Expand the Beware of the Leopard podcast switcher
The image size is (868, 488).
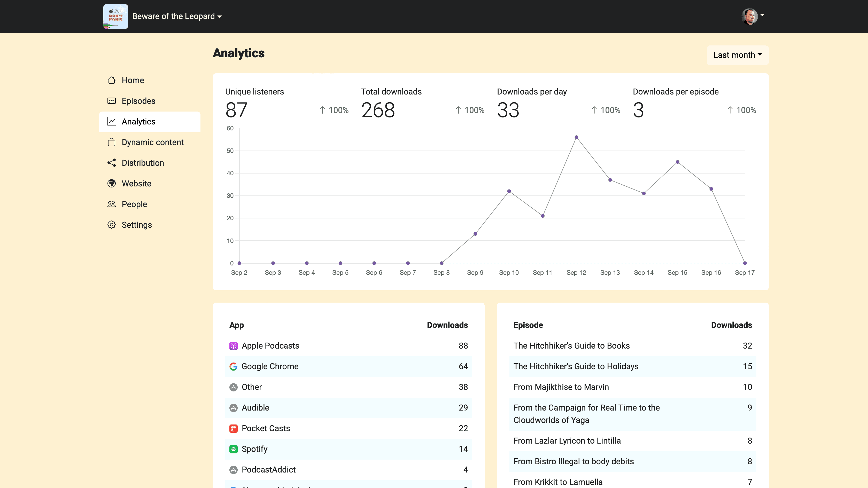tap(177, 16)
